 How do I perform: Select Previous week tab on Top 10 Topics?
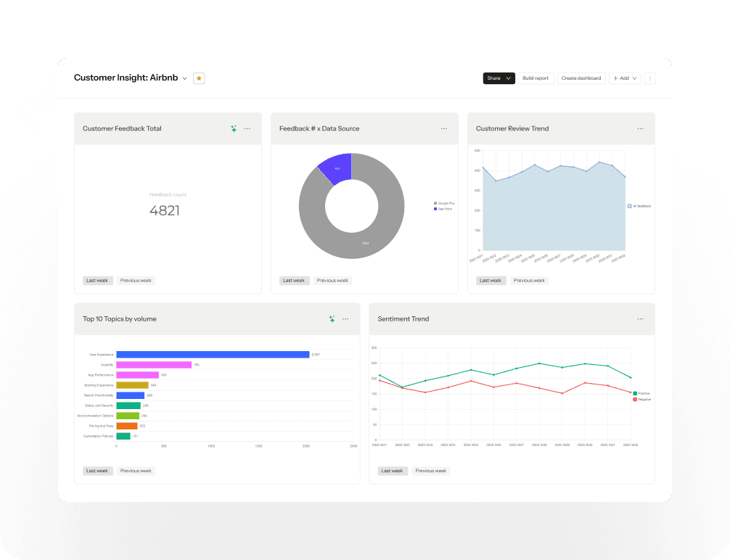(x=136, y=471)
